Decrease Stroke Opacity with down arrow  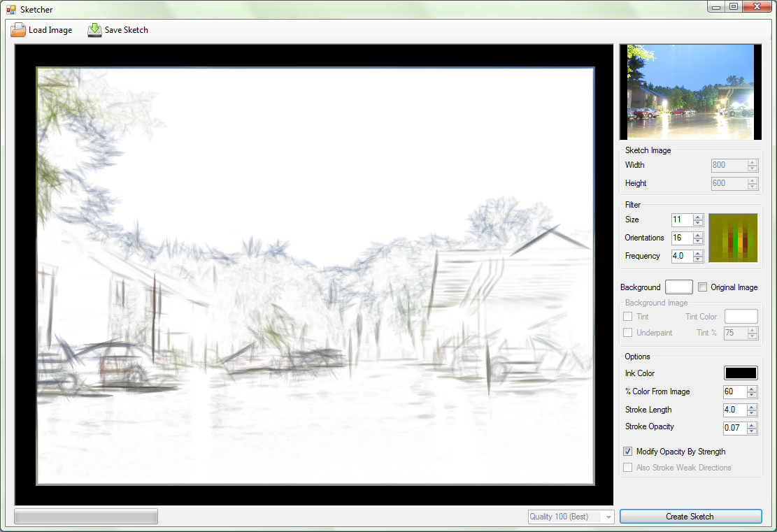(752, 431)
